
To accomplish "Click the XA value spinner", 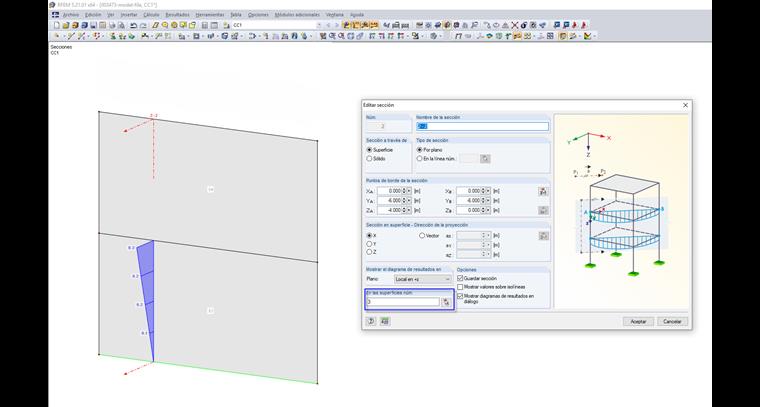I will click(x=404, y=191).
